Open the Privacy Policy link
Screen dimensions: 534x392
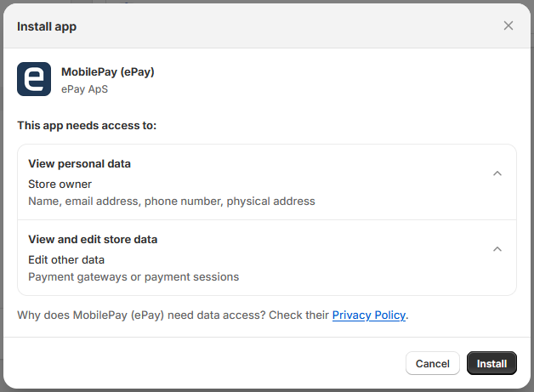click(x=368, y=315)
